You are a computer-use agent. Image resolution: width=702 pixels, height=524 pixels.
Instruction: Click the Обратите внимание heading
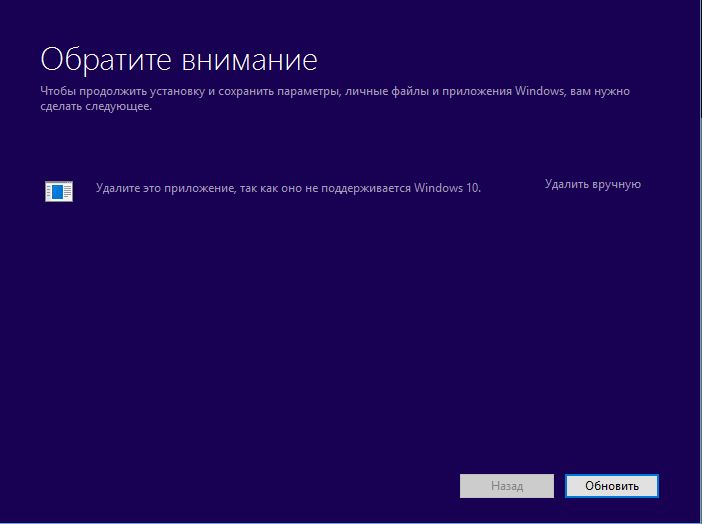(179, 59)
